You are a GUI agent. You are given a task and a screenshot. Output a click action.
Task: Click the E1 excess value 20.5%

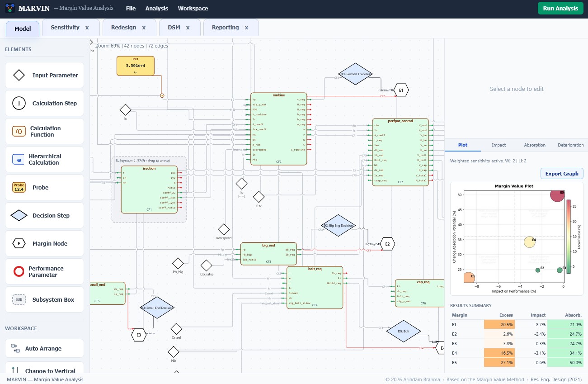point(499,325)
